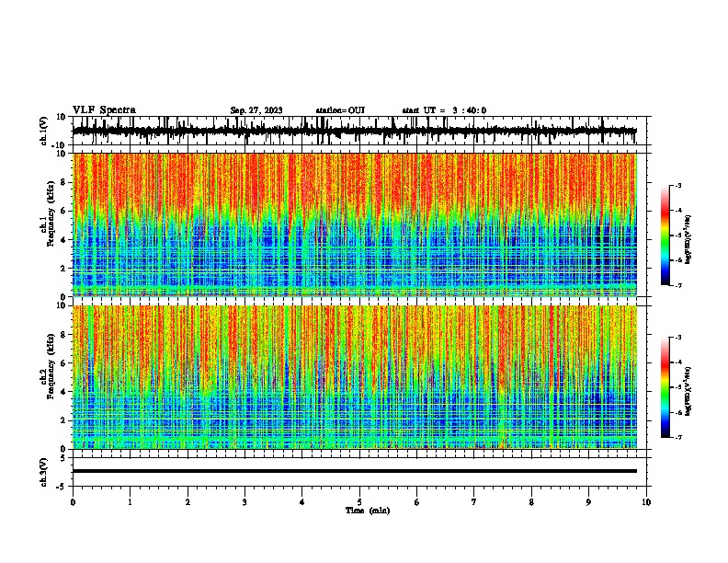728x563 pixels.
Task: Click the "10" tick on the Time axis
Action: point(646,502)
